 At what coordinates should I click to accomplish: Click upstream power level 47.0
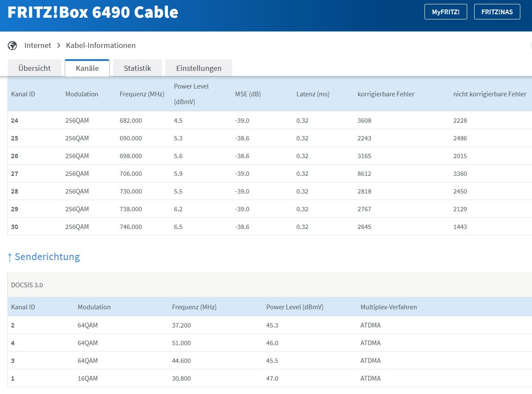pyautogui.click(x=272, y=378)
